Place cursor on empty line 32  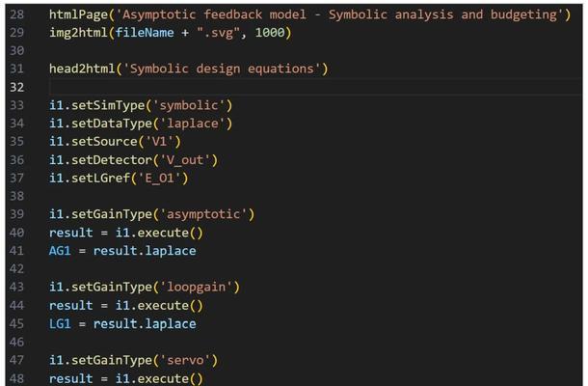tap(315, 87)
